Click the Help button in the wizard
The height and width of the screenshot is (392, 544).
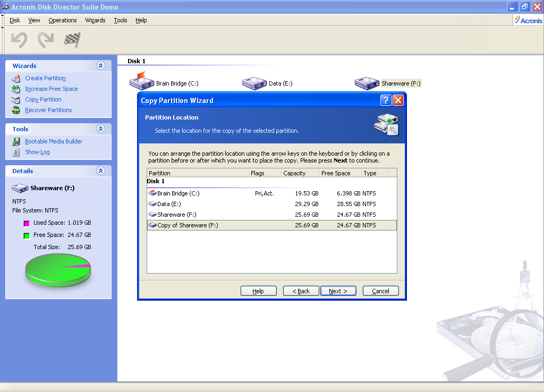point(259,291)
